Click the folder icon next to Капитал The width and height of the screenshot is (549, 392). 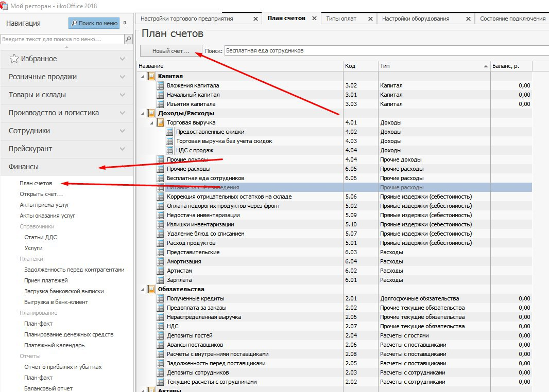pyautogui.click(x=151, y=76)
